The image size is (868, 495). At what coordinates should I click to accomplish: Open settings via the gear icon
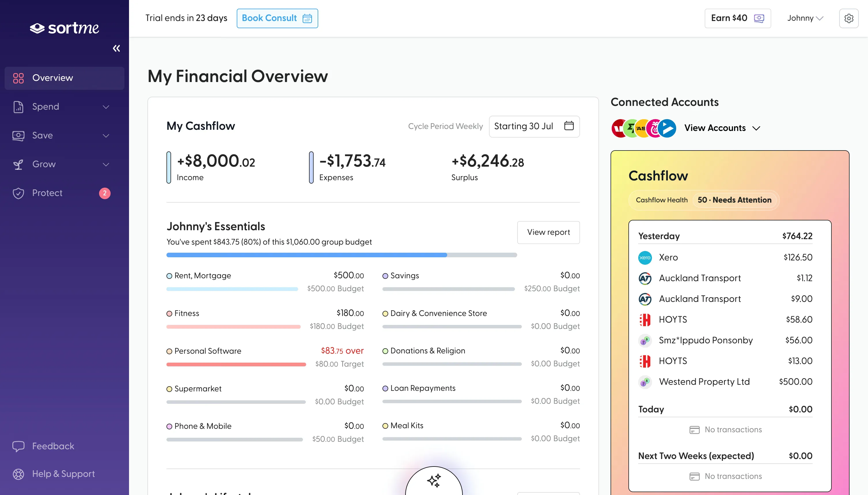coord(849,18)
